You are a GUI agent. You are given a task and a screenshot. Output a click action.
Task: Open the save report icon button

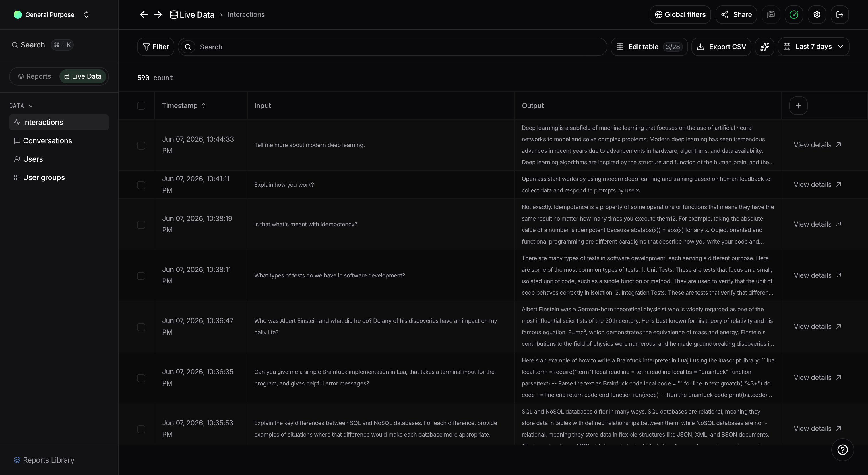click(x=771, y=14)
